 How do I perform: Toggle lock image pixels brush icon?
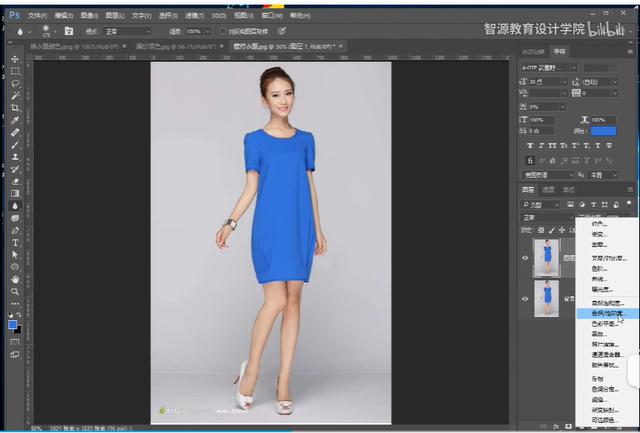click(x=552, y=231)
